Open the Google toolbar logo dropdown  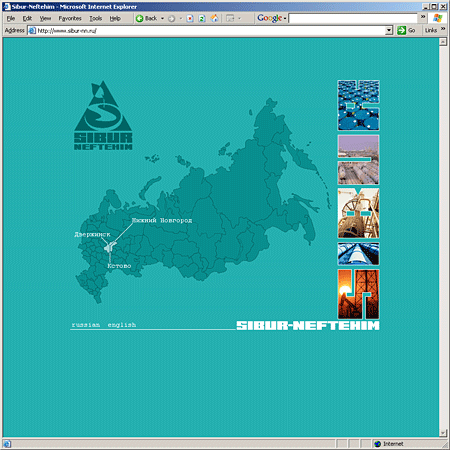(x=271, y=18)
